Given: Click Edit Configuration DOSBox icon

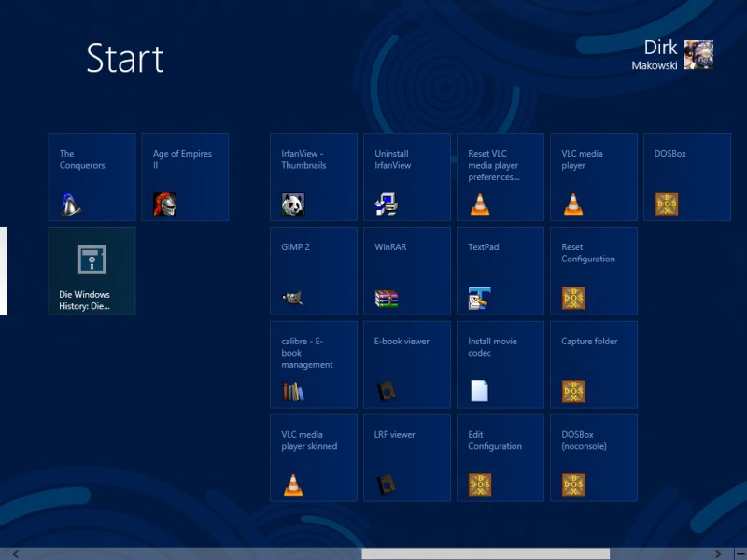Looking at the screenshot, I should pyautogui.click(x=480, y=484).
